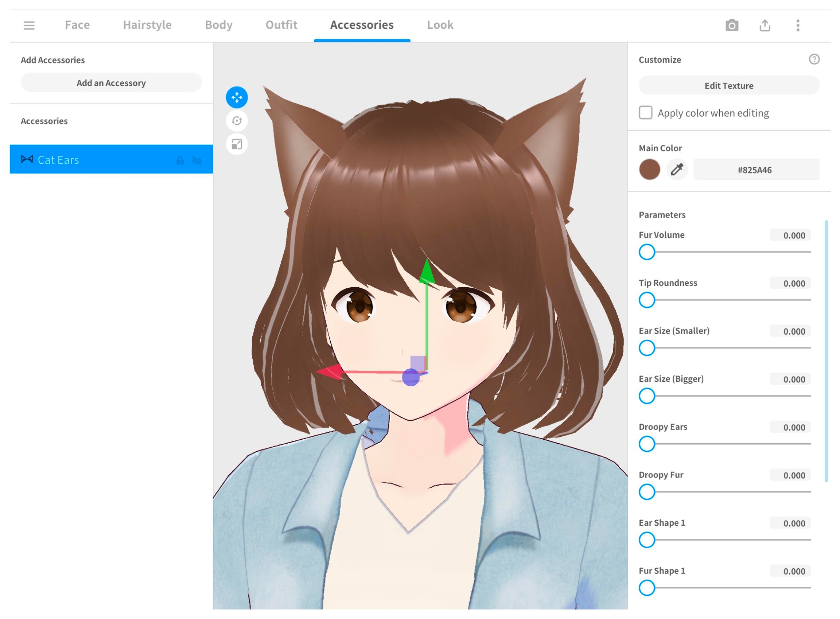Screen dimensions: 840x619
Task: Click the hex color code field
Action: pyautogui.click(x=756, y=170)
